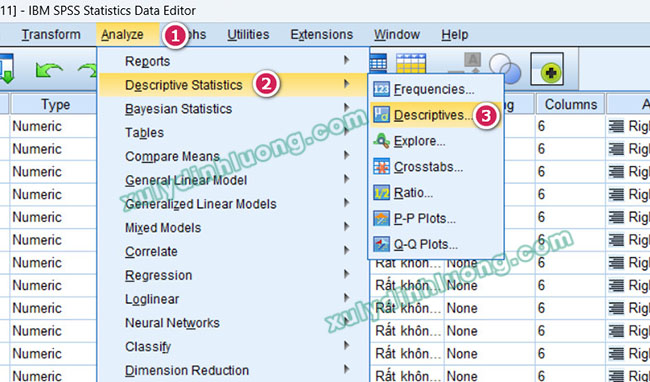This screenshot has width=650, height=382.
Task: Click the overlapping circles toolbar icon
Action: (x=504, y=68)
